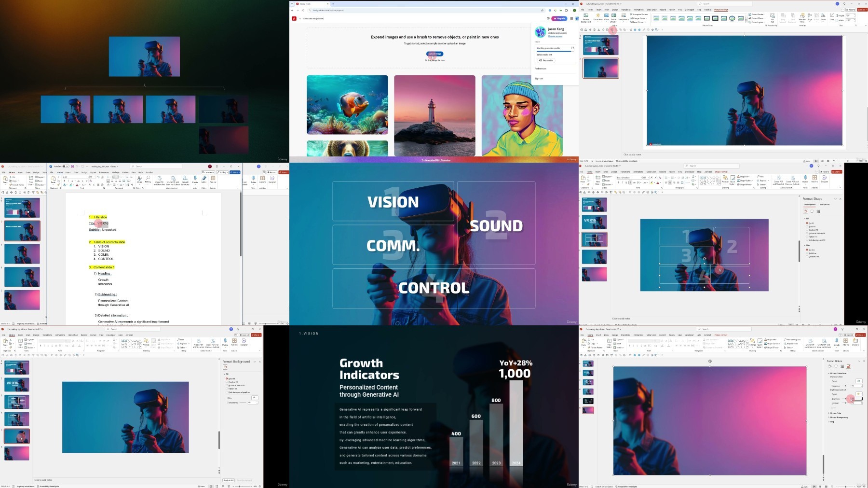Viewport: 868px width, 488px height.
Task: Click the Alt Text icon
Action: point(773,17)
